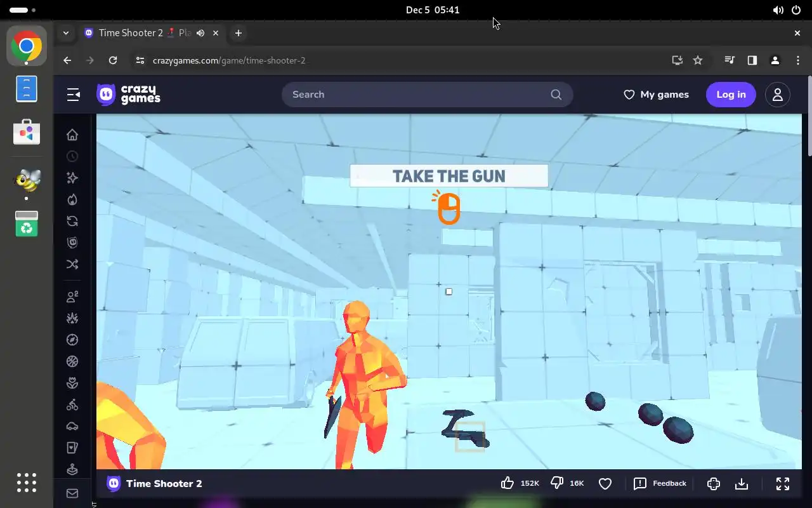Click the Log in button
This screenshot has width=812, height=508.
click(731, 95)
